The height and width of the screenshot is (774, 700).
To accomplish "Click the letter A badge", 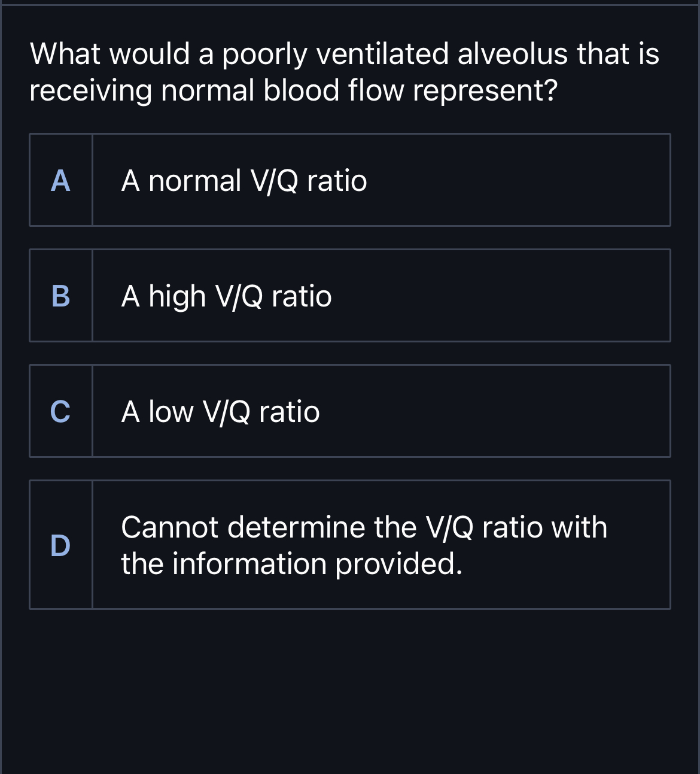I will coord(60,180).
